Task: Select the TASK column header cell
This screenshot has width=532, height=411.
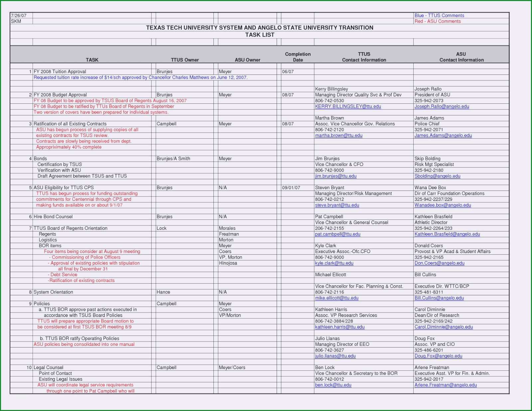Action: [92, 55]
